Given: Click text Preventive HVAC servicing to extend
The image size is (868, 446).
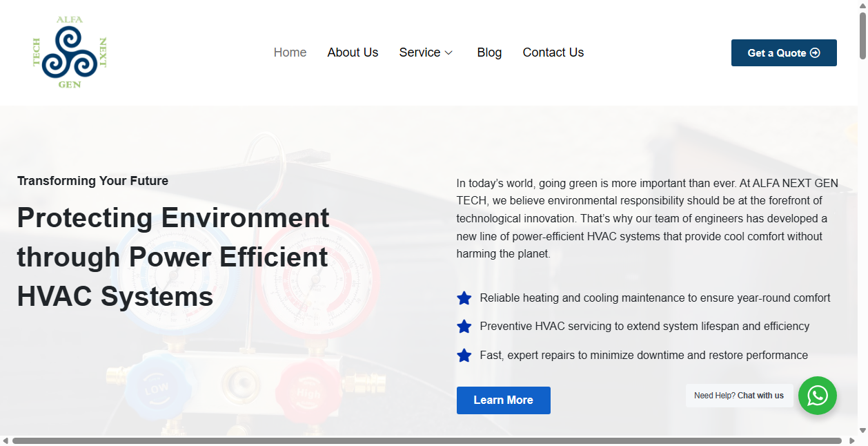Looking at the screenshot, I should click(644, 327).
